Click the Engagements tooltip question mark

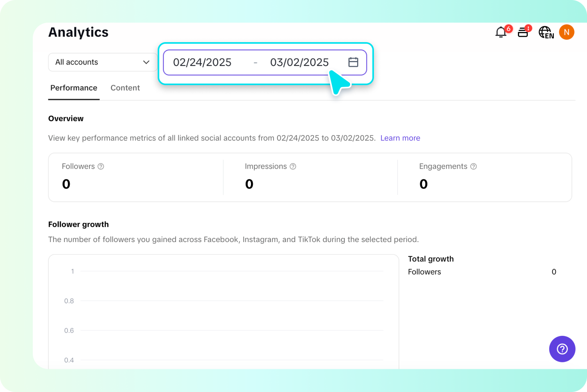[473, 166]
